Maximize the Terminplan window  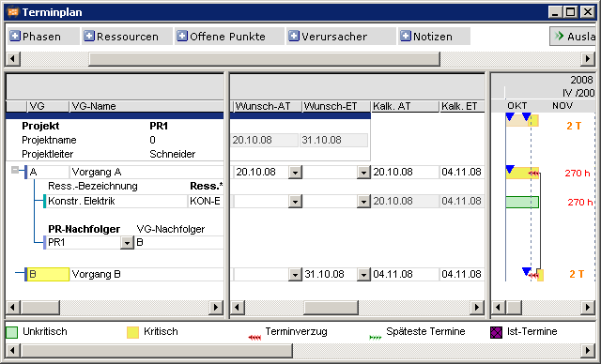570,12
